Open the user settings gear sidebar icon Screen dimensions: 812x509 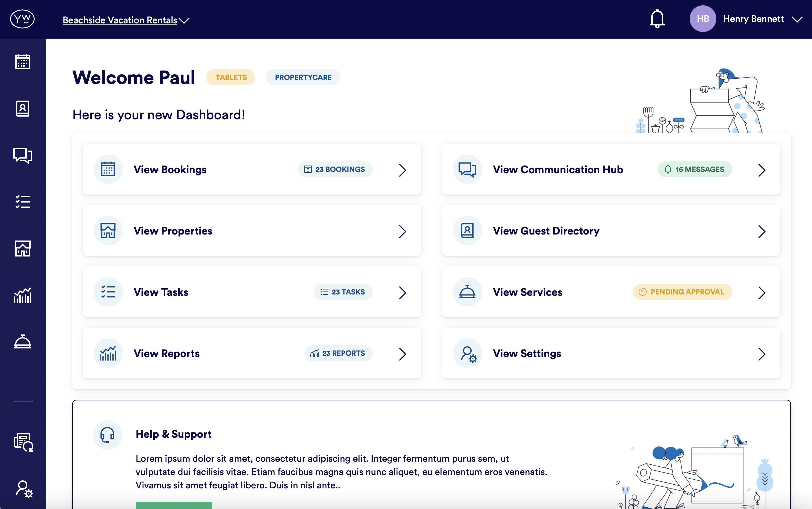(24, 489)
